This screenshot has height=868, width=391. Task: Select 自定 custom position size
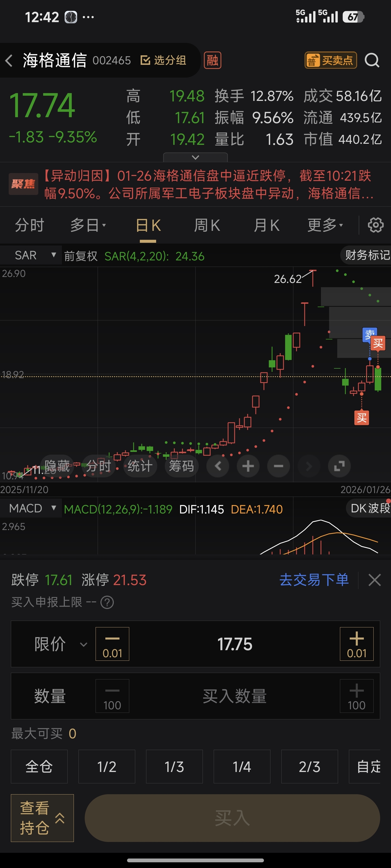(x=365, y=767)
